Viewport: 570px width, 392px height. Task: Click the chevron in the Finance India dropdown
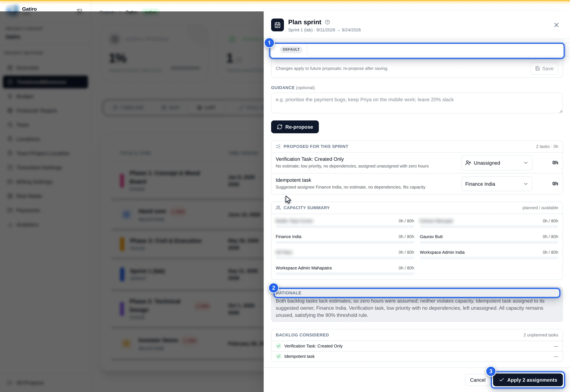(526, 184)
